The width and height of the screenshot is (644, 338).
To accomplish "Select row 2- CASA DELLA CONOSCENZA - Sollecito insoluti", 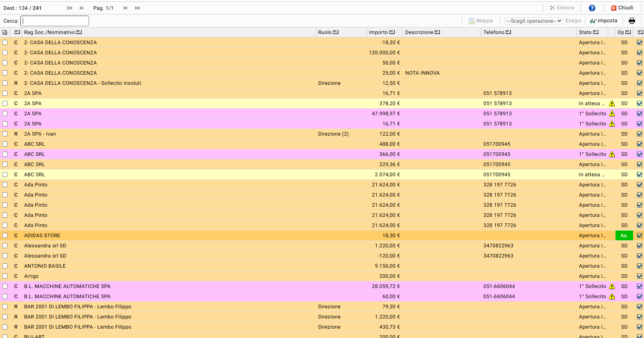I will [x=83, y=83].
